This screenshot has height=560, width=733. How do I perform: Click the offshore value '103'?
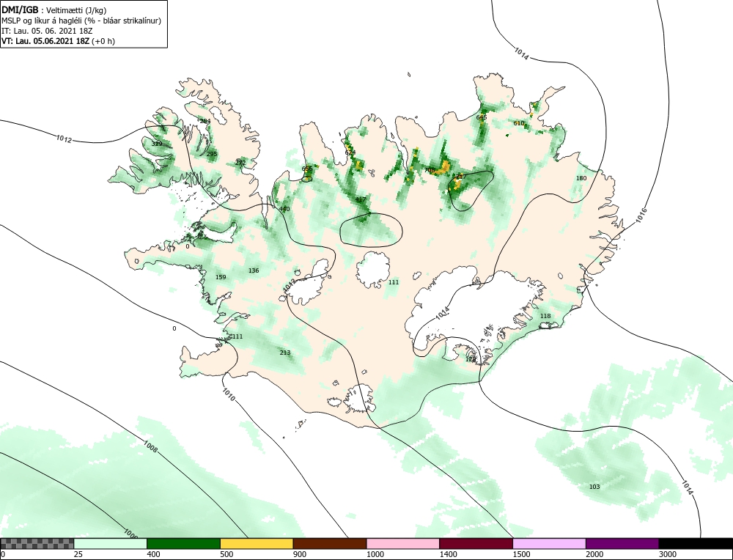[594, 487]
